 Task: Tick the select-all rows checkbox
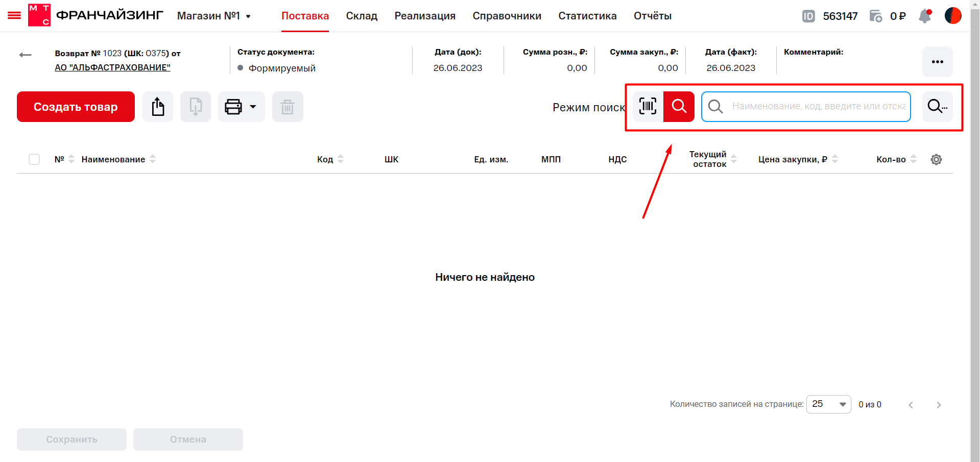click(34, 159)
